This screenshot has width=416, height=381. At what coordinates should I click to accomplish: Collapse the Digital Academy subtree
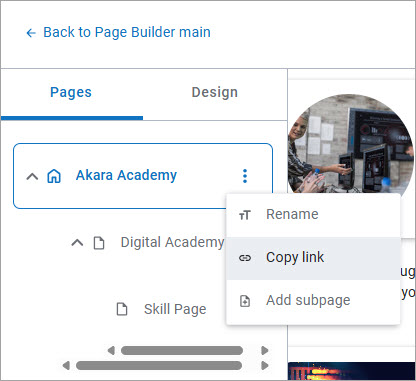tap(77, 243)
